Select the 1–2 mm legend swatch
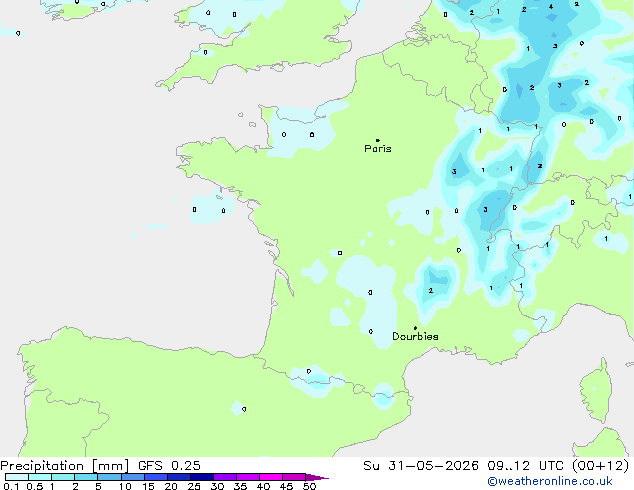 click(63, 477)
